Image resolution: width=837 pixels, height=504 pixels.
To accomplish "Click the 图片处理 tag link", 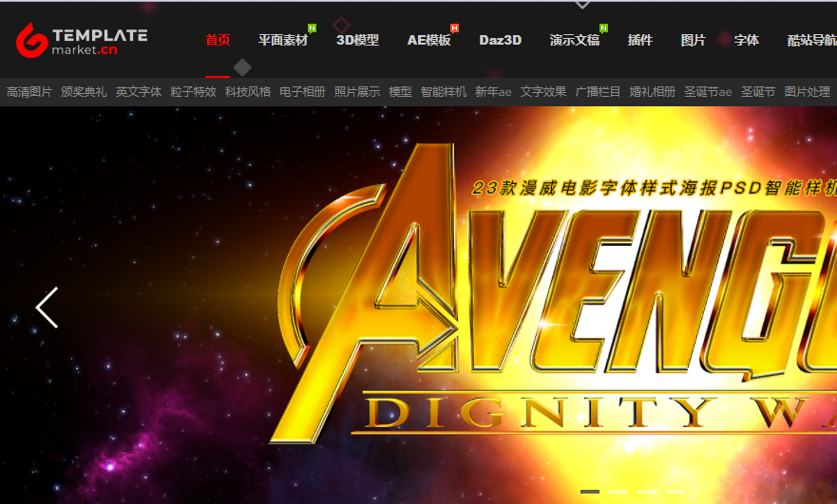I will 808,92.
